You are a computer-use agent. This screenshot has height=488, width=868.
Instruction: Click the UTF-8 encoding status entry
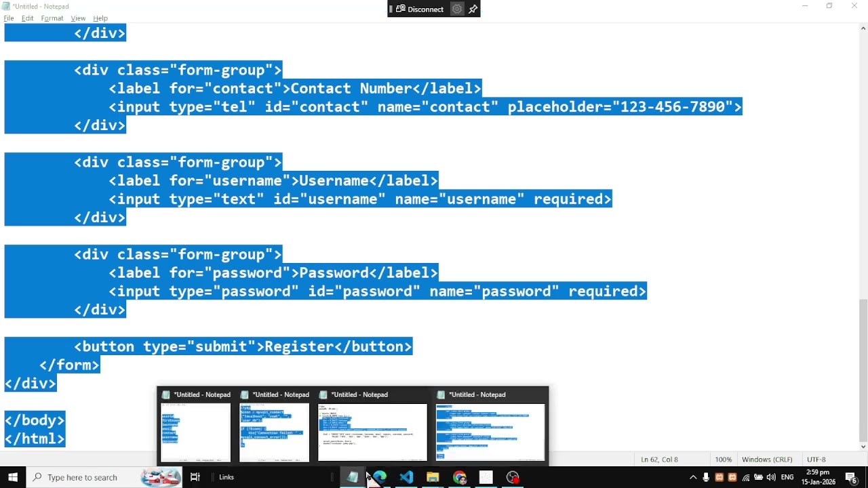(x=816, y=460)
